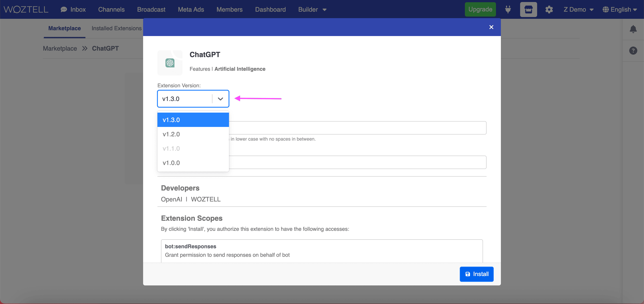Click the bot:sendResponses scope entry
Image resolution: width=644 pixels, height=304 pixels.
click(322, 251)
